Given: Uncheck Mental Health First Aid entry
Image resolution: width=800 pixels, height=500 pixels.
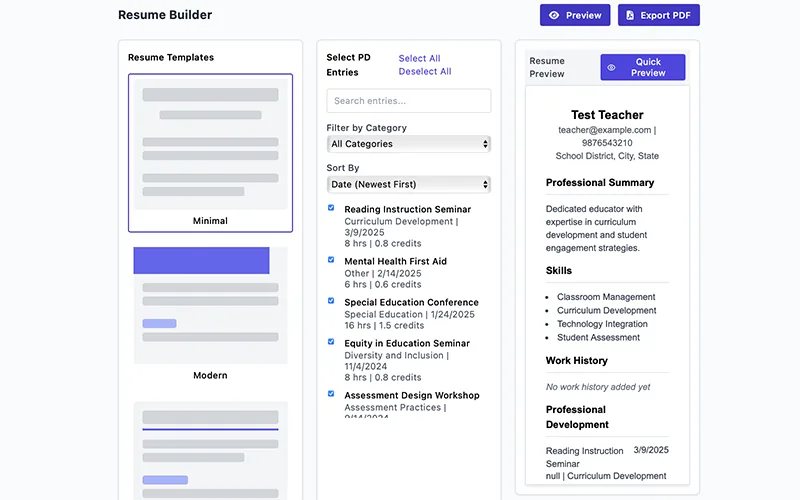Looking at the screenshot, I should pyautogui.click(x=331, y=260).
